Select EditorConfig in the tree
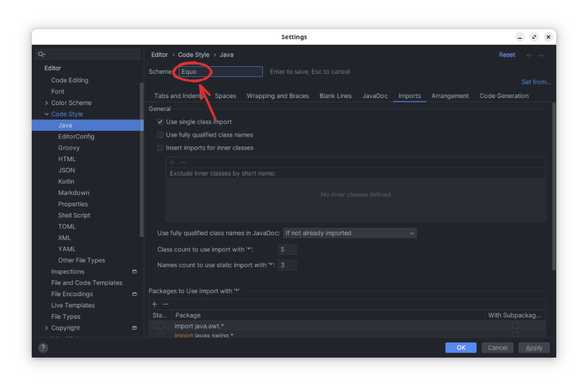The image size is (588, 392). [x=76, y=137]
